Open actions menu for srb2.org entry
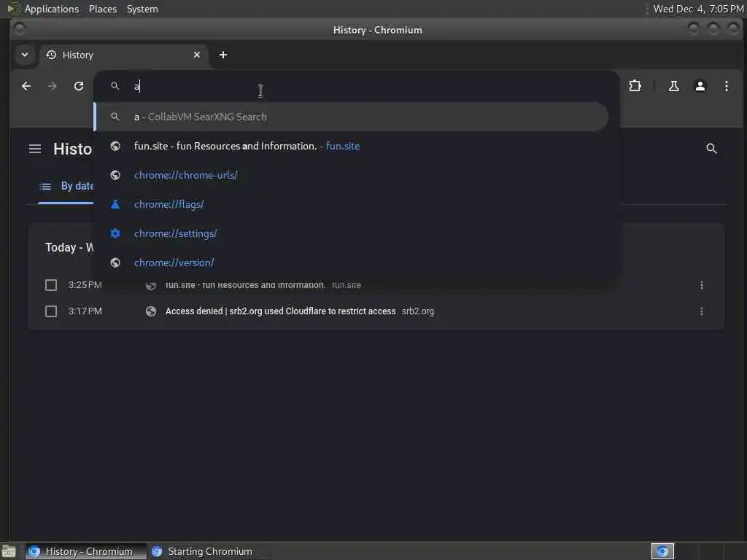This screenshot has width=747, height=560. [x=701, y=311]
